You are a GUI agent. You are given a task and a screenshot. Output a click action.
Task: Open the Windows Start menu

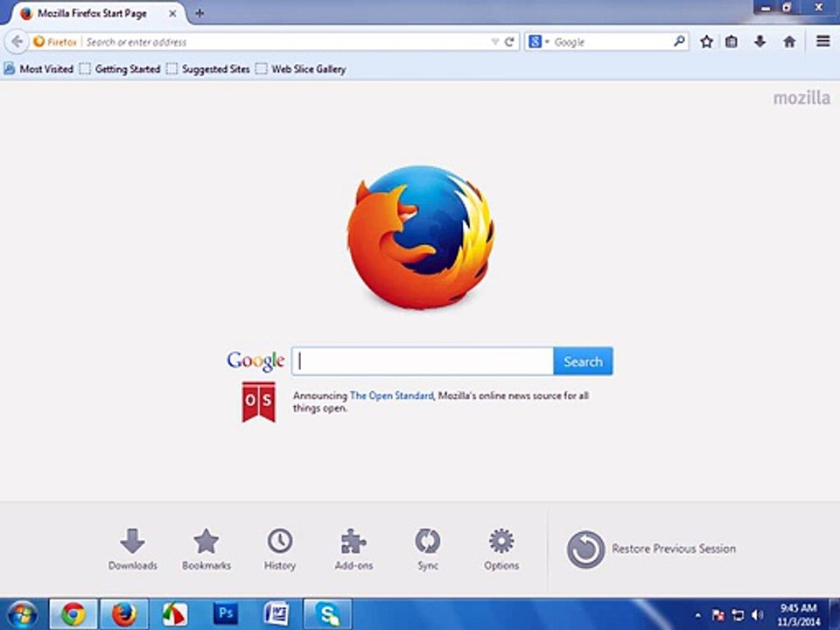pos(23,614)
